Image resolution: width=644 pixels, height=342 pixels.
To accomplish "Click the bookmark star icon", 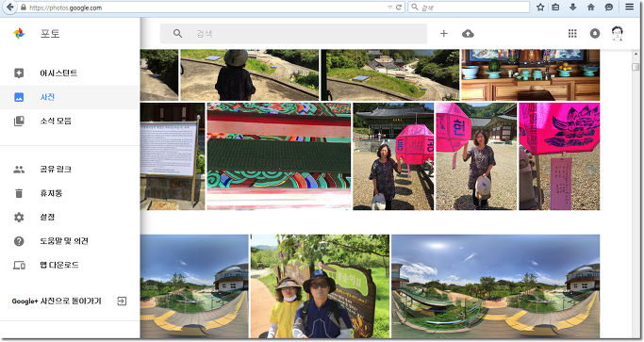I will pos(540,7).
